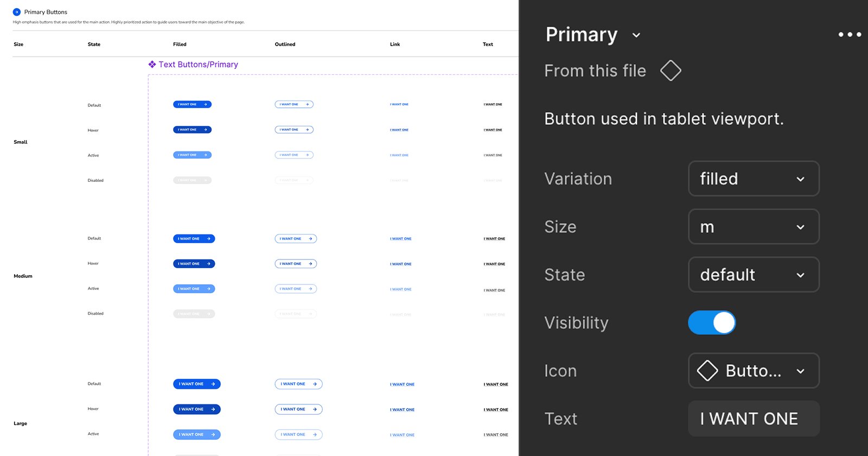
Task: Click the diamond icon beside From this file
Action: click(x=671, y=71)
